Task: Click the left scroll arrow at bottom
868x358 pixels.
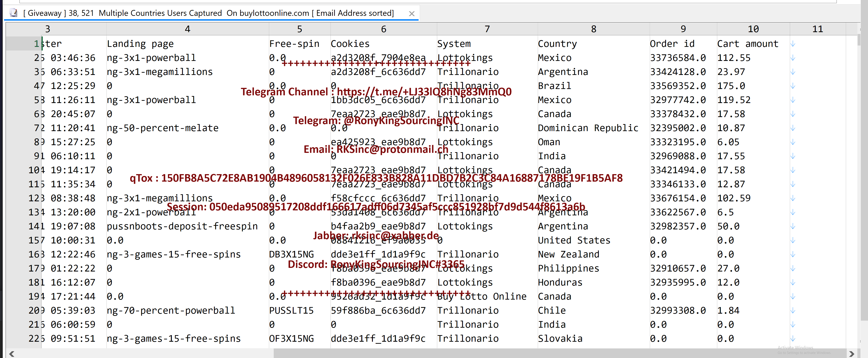Action: tap(12, 354)
